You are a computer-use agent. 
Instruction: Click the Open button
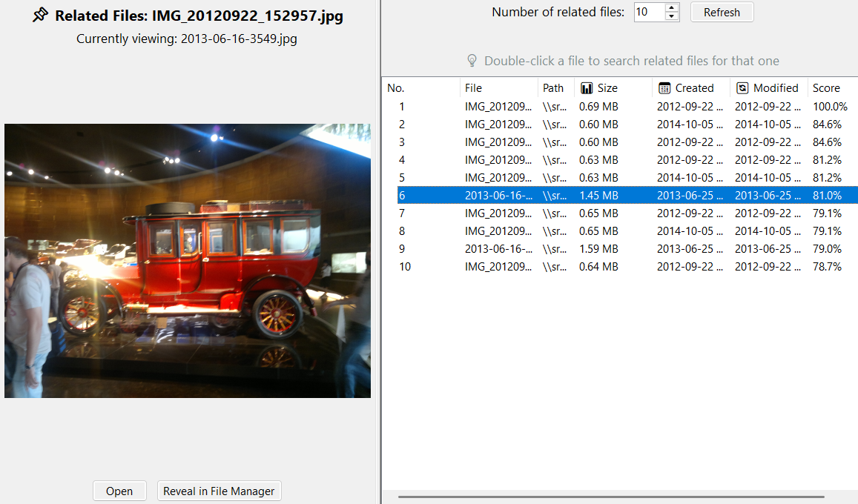coord(119,491)
